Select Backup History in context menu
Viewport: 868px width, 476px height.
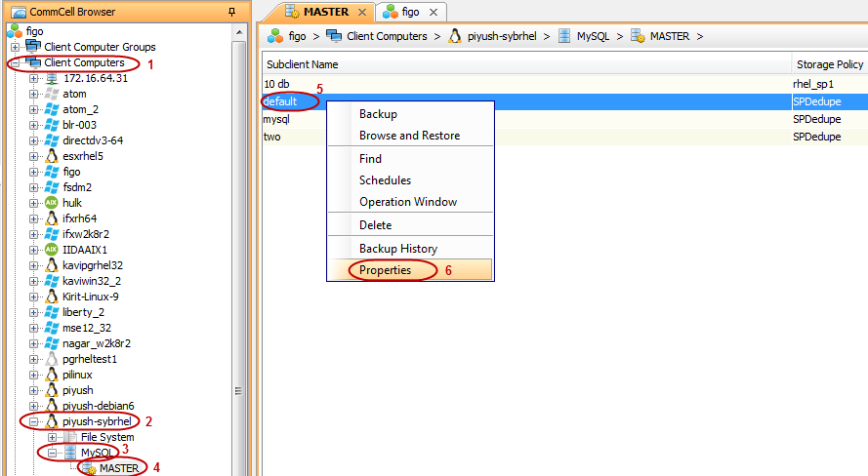pos(397,249)
